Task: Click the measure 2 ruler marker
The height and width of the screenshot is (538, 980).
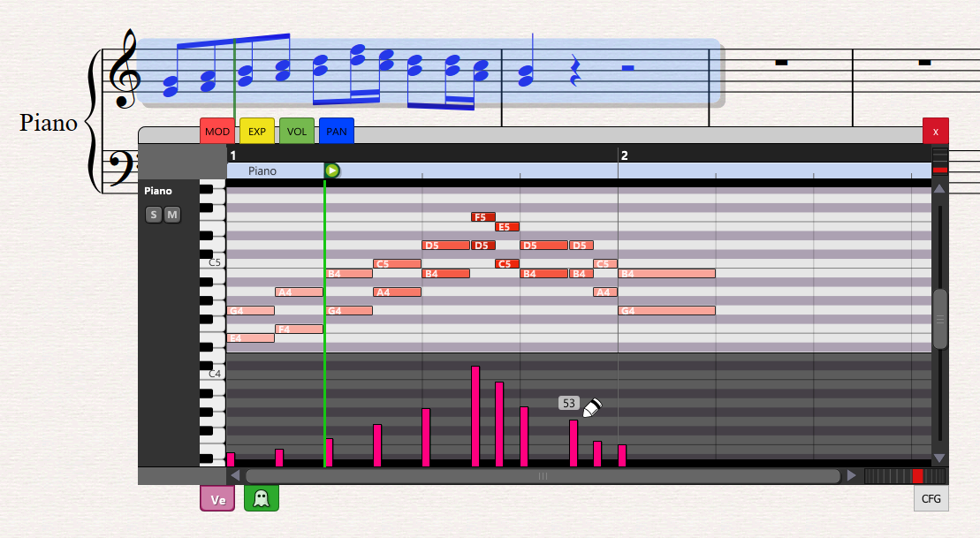Action: tap(624, 155)
